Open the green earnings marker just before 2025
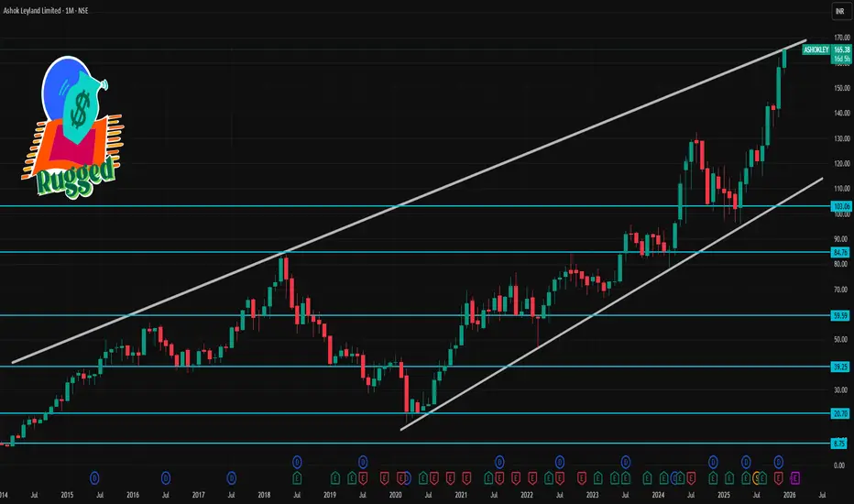854x504 pixels. (x=713, y=477)
